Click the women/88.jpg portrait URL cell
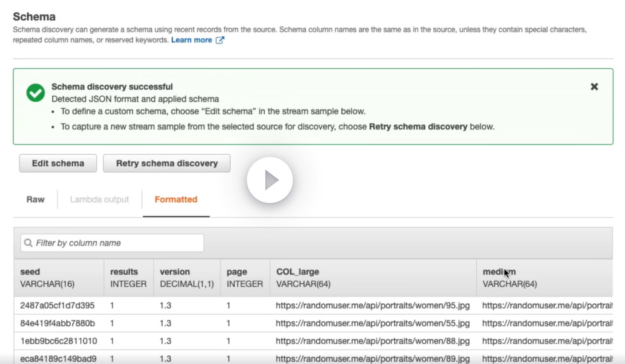 tap(373, 341)
